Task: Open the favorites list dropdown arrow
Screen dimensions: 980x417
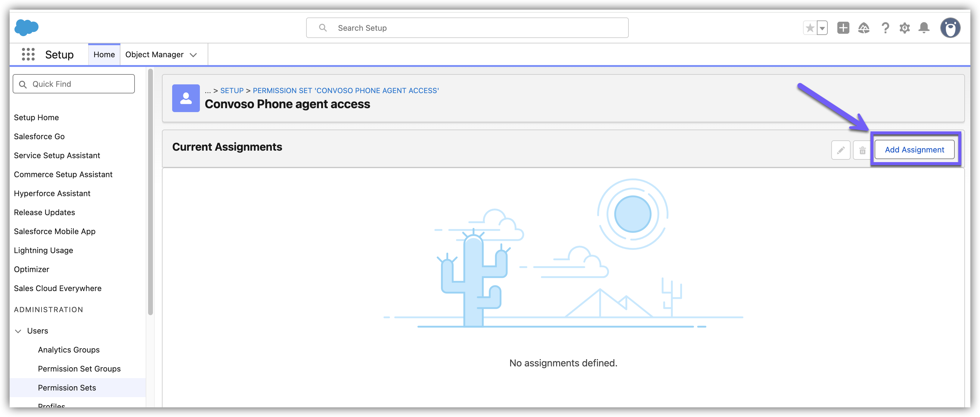Action: coord(822,28)
